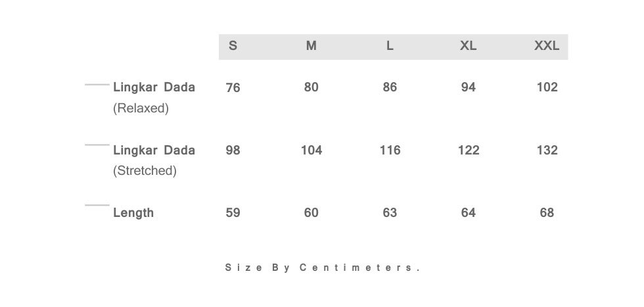Viewport: 644px width, 307px height.
Task: Select the S size column header
Action: (x=233, y=45)
